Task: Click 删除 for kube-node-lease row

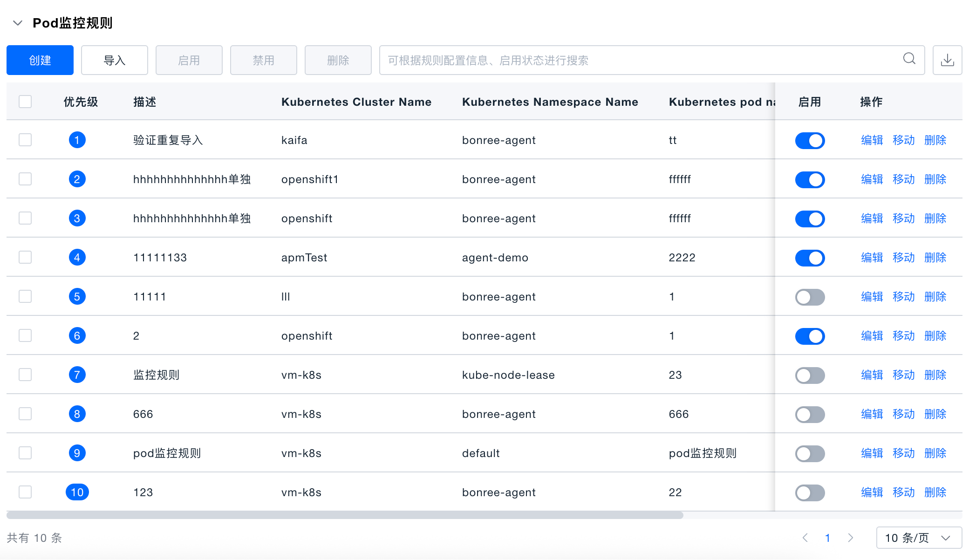Action: [x=935, y=375]
